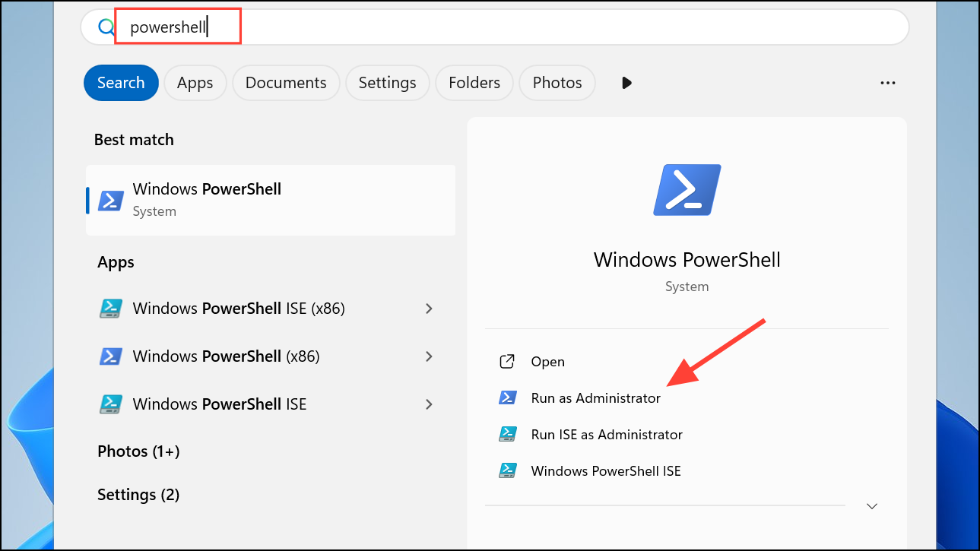Expand more actions with the down chevron
This screenshot has height=551, width=980.
click(872, 506)
